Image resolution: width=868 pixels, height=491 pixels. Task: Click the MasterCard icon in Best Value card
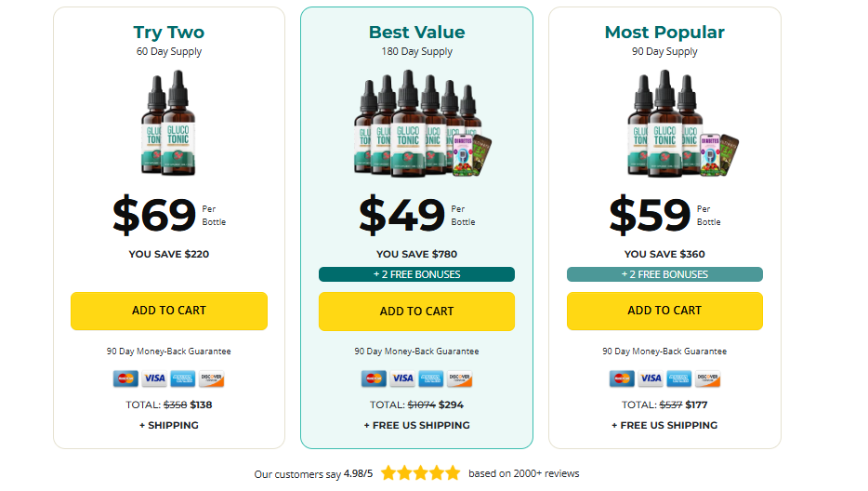pyautogui.click(x=374, y=378)
